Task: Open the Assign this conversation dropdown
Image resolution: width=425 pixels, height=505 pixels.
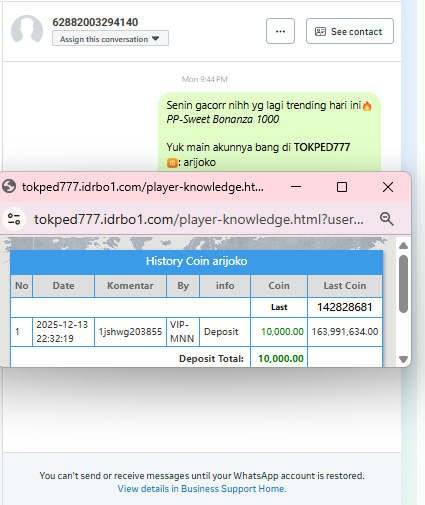Action: pos(110,39)
